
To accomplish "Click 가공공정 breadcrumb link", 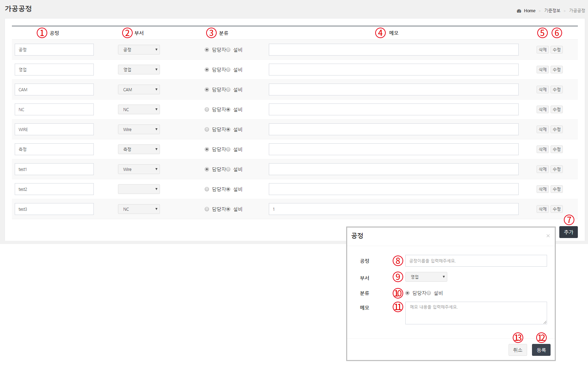I will (x=577, y=11).
